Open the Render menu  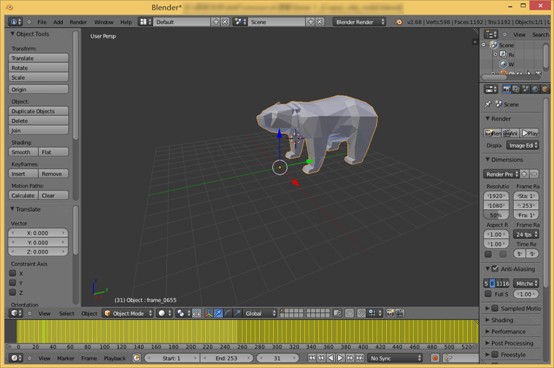(x=78, y=22)
